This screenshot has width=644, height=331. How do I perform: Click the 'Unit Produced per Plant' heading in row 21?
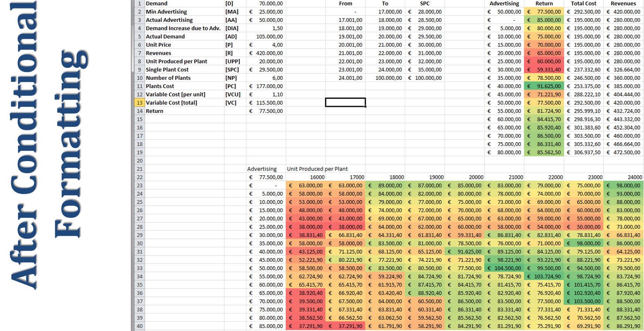coord(317,169)
